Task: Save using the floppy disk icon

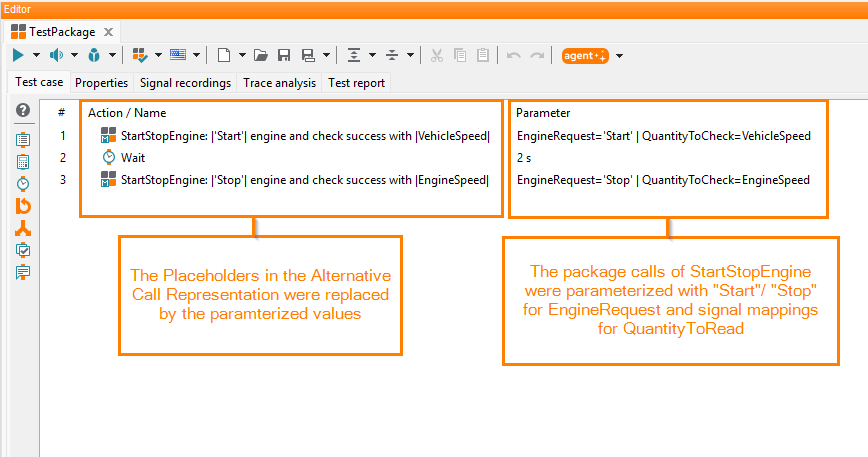Action: 284,55
